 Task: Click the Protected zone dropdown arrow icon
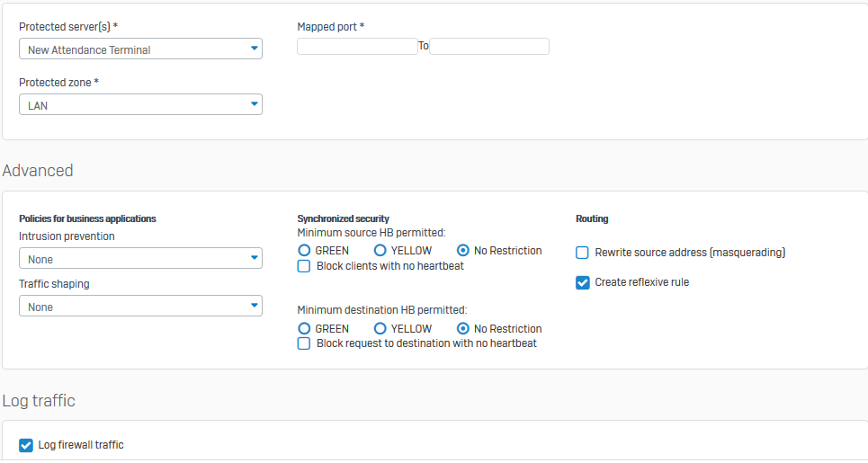pos(254,105)
